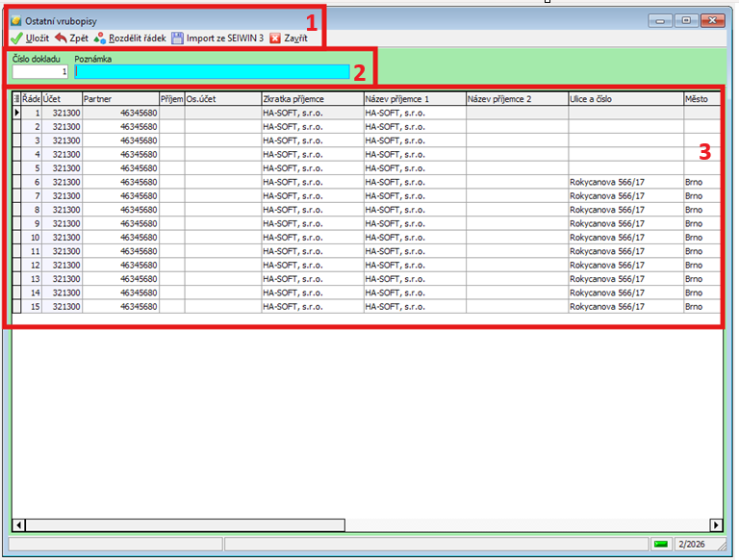Click the floppy disk Import icon
The width and height of the screenshot is (739, 560).
point(177,38)
